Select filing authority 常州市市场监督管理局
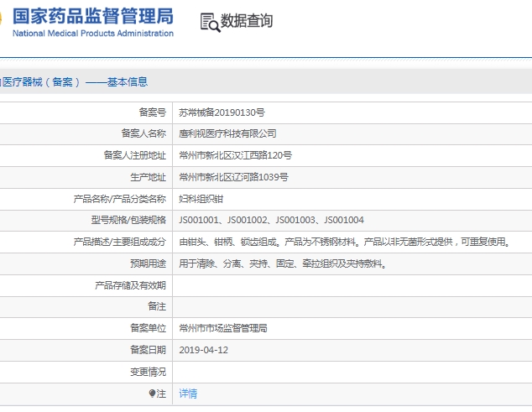The height and width of the screenshot is (412, 532). pos(223,328)
